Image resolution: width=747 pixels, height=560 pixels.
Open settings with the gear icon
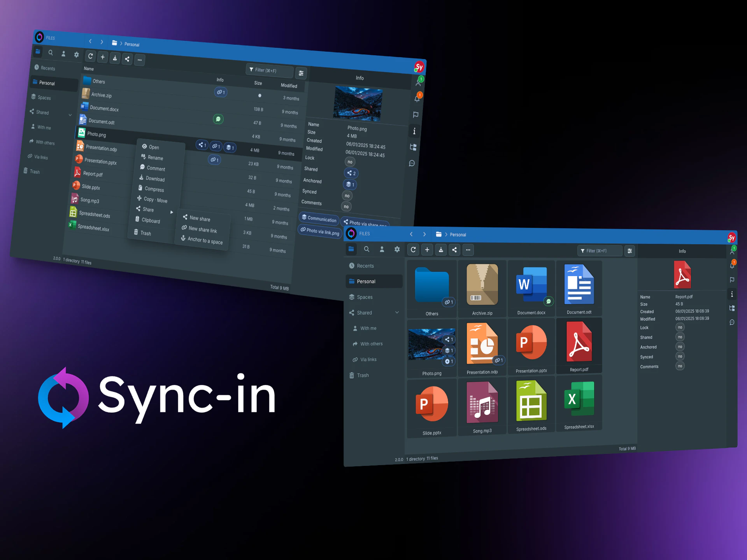397,249
